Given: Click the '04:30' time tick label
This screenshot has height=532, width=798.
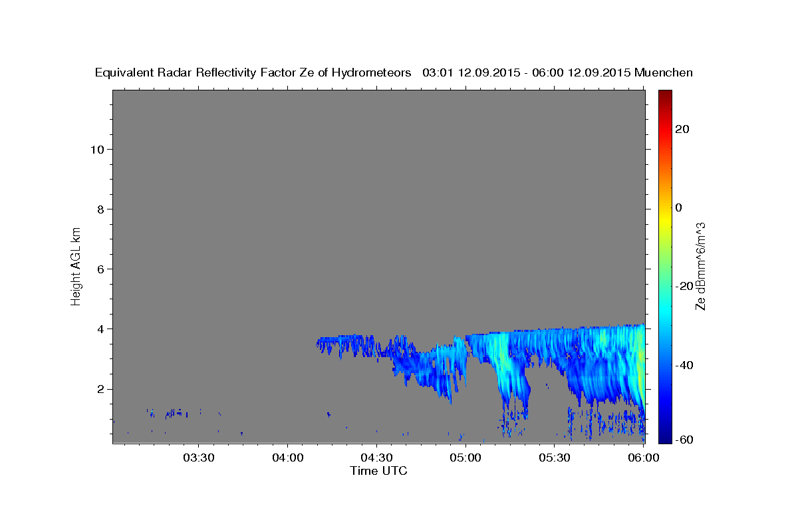Looking at the screenshot, I should (376, 458).
